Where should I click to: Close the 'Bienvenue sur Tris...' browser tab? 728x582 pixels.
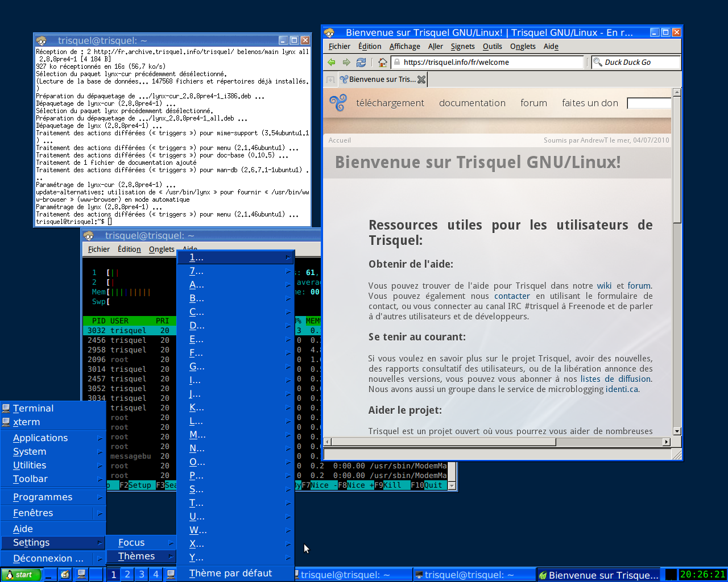pos(421,80)
